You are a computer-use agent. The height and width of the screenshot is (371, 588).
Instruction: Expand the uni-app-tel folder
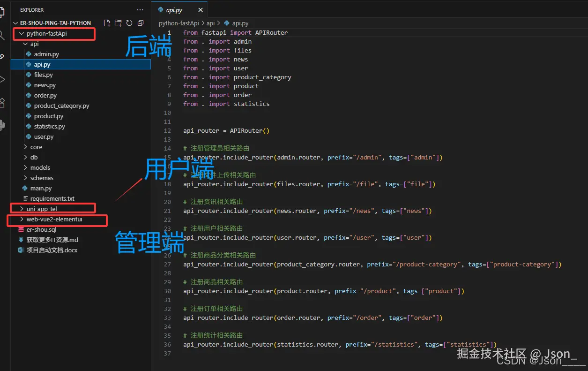tap(22, 209)
